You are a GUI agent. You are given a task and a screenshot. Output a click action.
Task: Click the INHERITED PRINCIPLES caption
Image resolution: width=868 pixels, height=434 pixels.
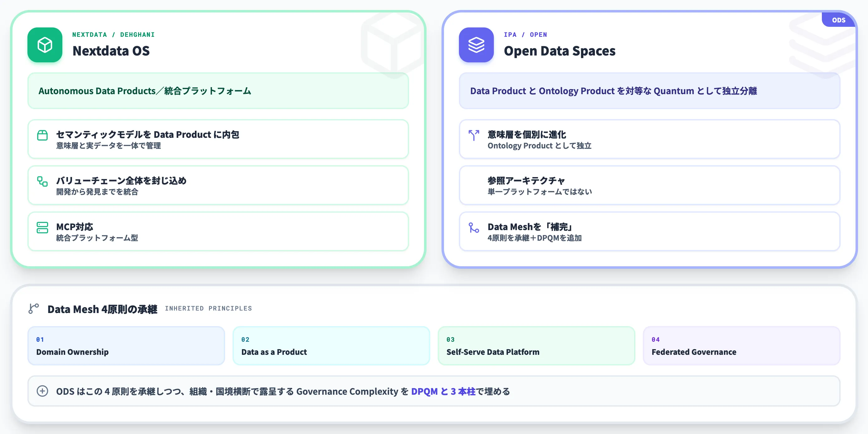[208, 308]
